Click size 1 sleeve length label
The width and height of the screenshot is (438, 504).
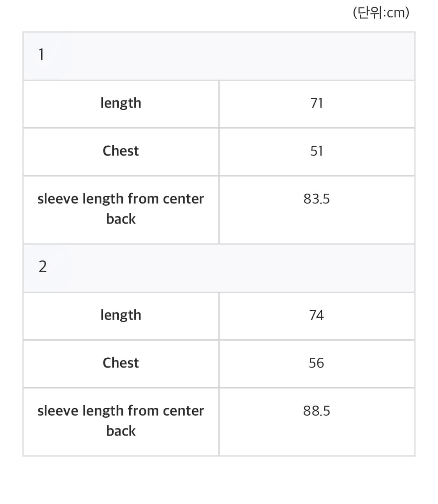121,208
